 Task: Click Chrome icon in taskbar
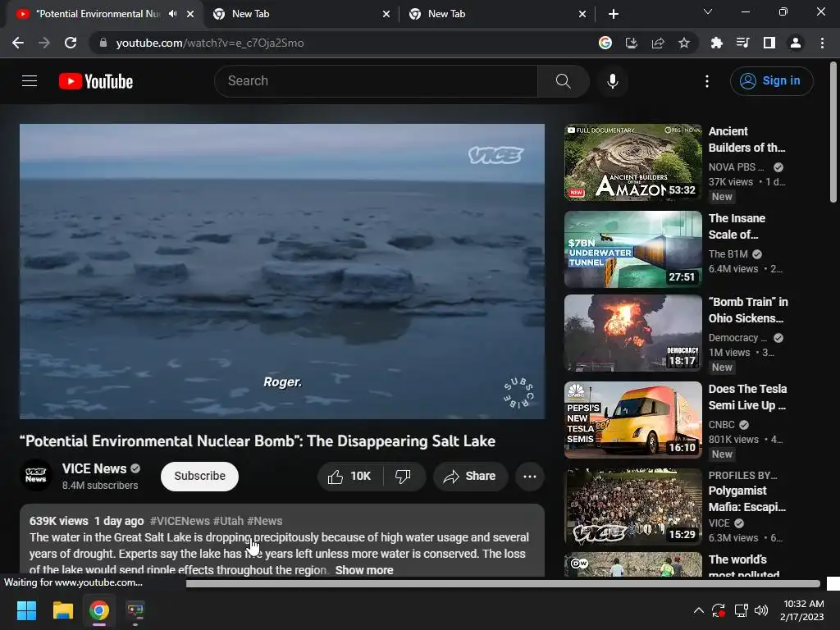[99, 610]
